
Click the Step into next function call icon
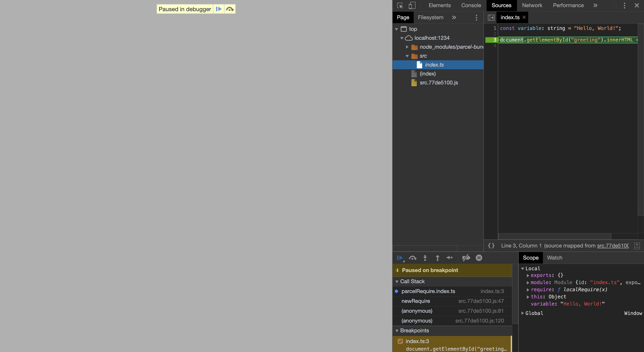click(425, 258)
